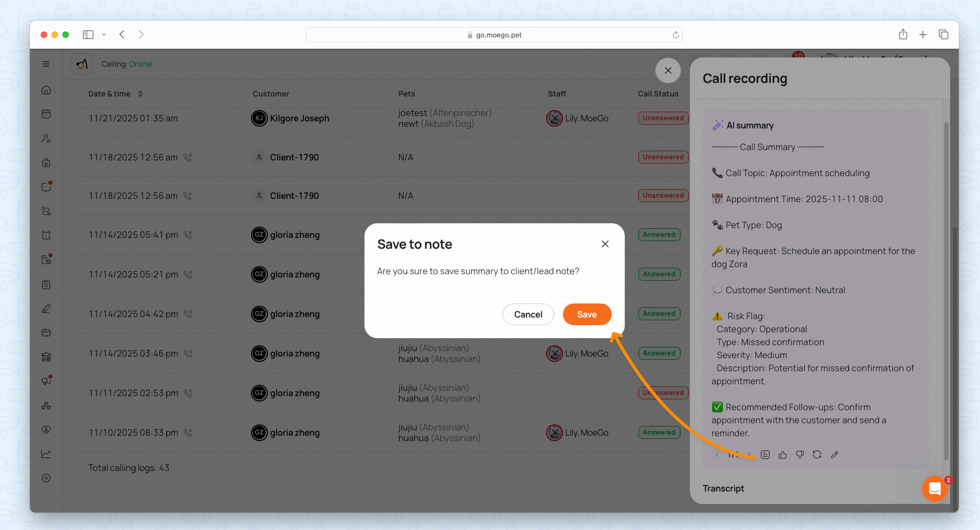Image resolution: width=980 pixels, height=530 pixels.
Task: Open the clipboard icon in the sidebar
Action: click(46, 284)
